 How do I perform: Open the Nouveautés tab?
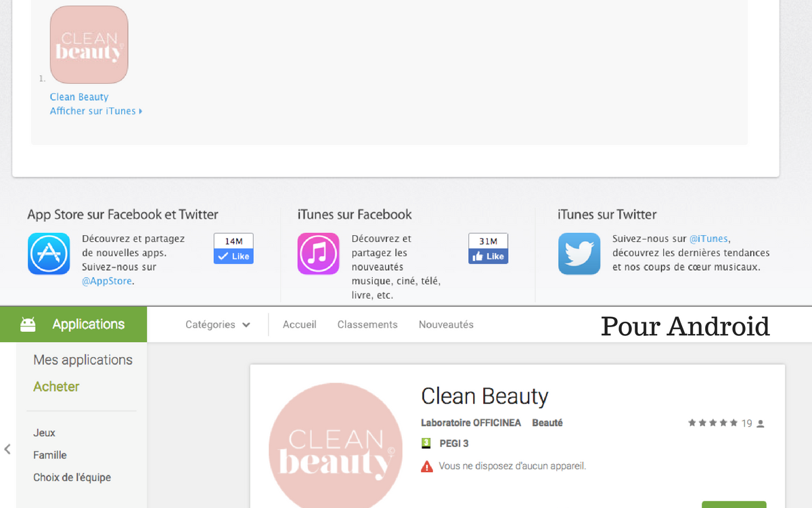click(446, 324)
